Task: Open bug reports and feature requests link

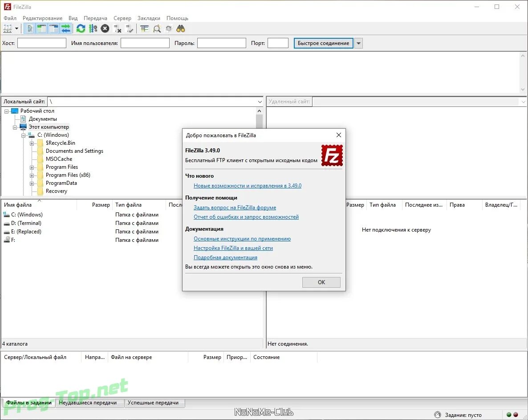Action: click(x=246, y=217)
